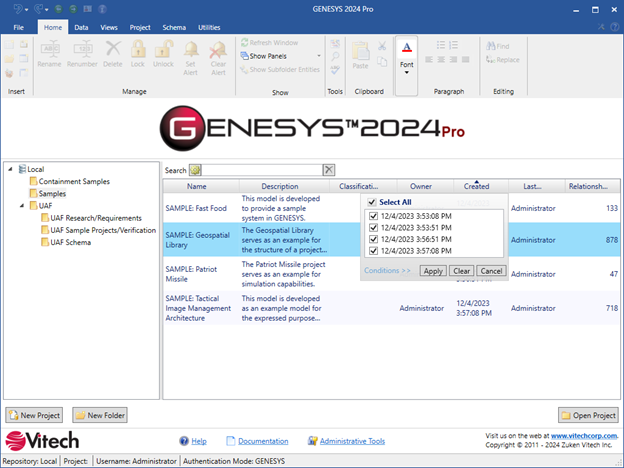Viewport: 624px width, 468px height.
Task: Uncheck the 12/4/2023 3:57:08 PM filter checkbox
Action: tap(372, 252)
